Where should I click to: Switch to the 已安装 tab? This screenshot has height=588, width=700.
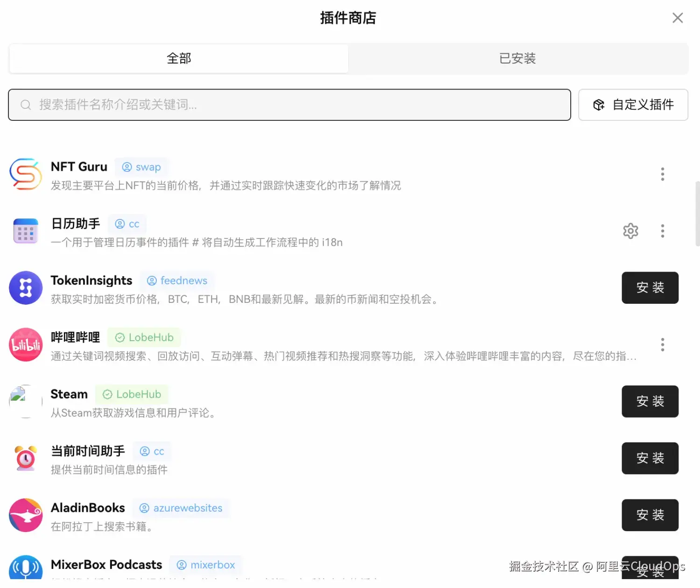518,58
